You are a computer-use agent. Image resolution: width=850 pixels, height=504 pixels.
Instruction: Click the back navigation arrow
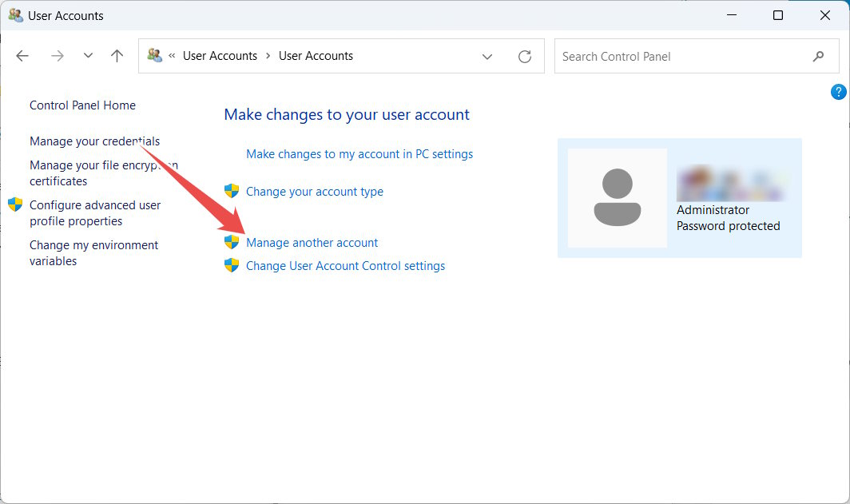click(x=22, y=55)
